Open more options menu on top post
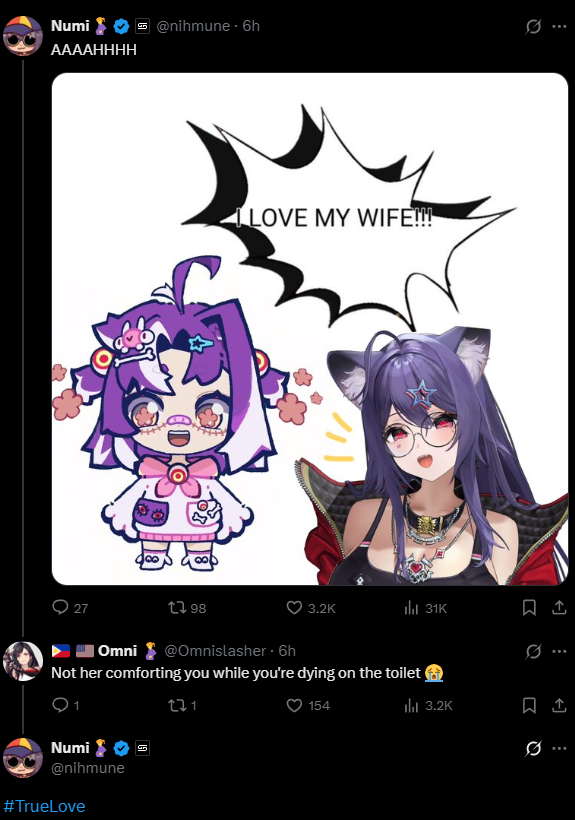Screen dimensions: 575x820 [559, 26]
